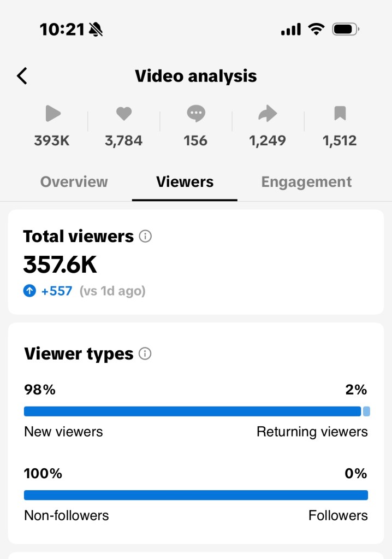392x559 pixels.
Task: Switch to the Overview tab
Action: [74, 182]
